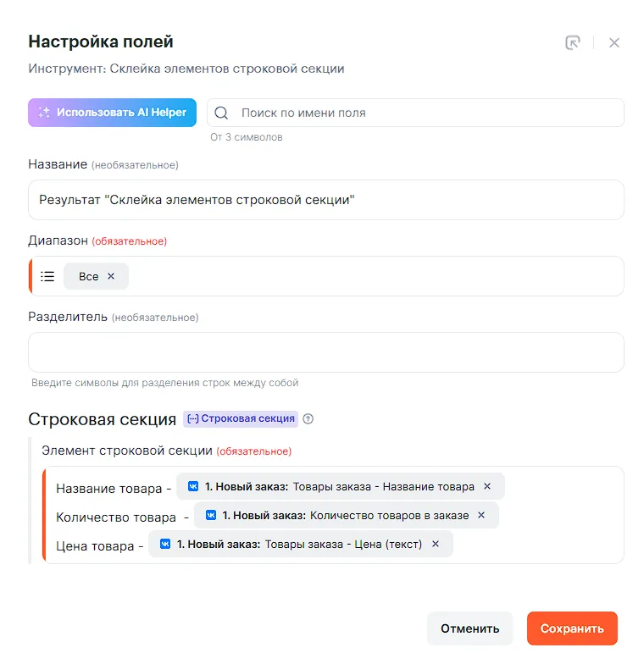Click the VK icon on the Название товара tag

tap(193, 486)
